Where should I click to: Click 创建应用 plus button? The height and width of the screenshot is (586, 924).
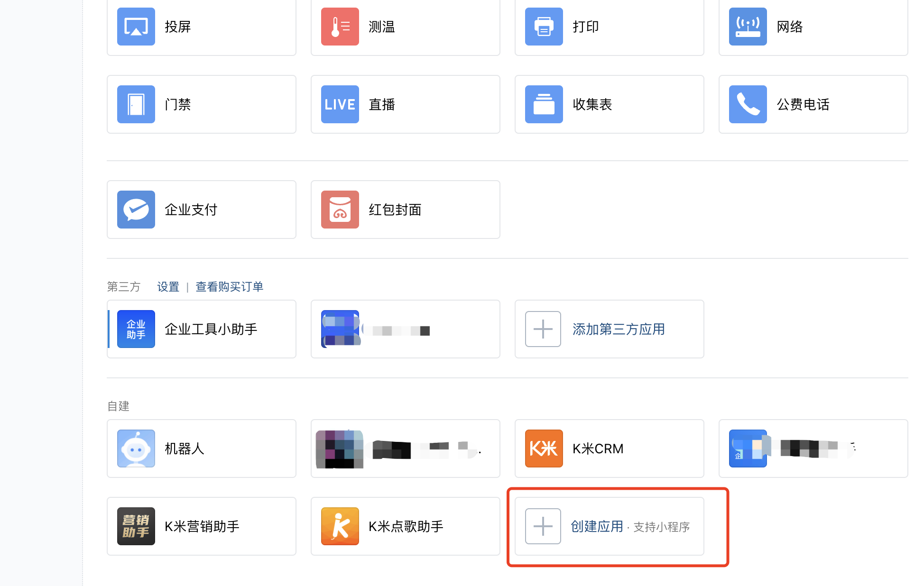543,526
